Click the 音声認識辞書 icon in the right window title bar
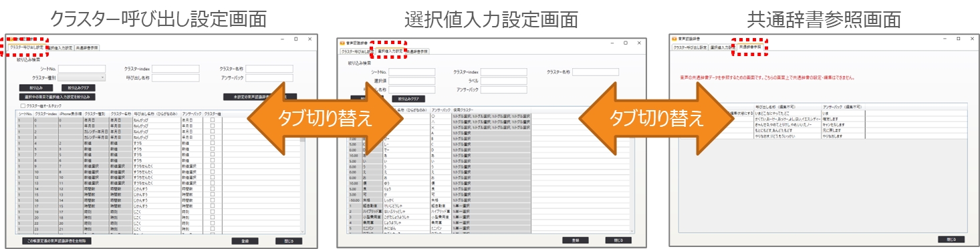 (675, 39)
